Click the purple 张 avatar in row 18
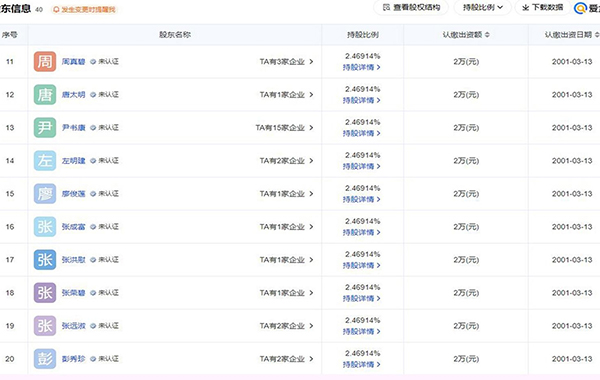Image resolution: width=600 pixels, height=380 pixels. point(45,293)
